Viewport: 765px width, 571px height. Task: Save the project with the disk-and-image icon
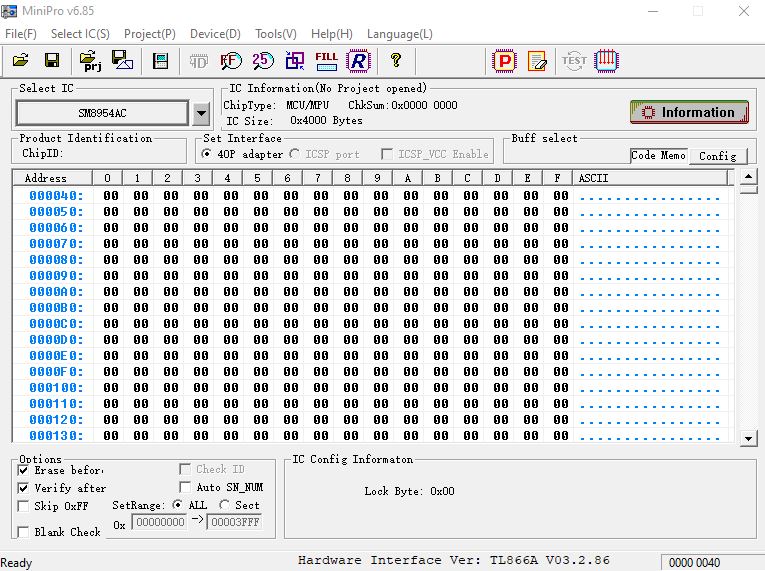coord(122,61)
